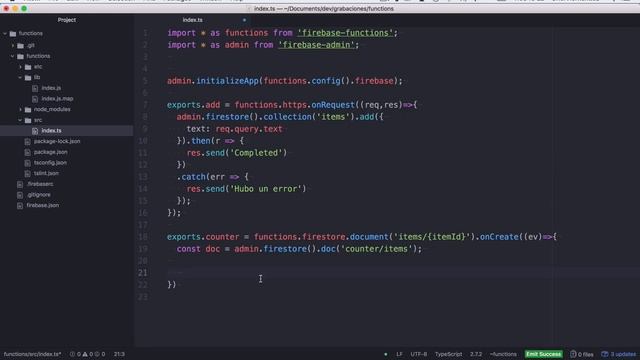
Task: Open firebase.json from the tree
Action: 42,205
